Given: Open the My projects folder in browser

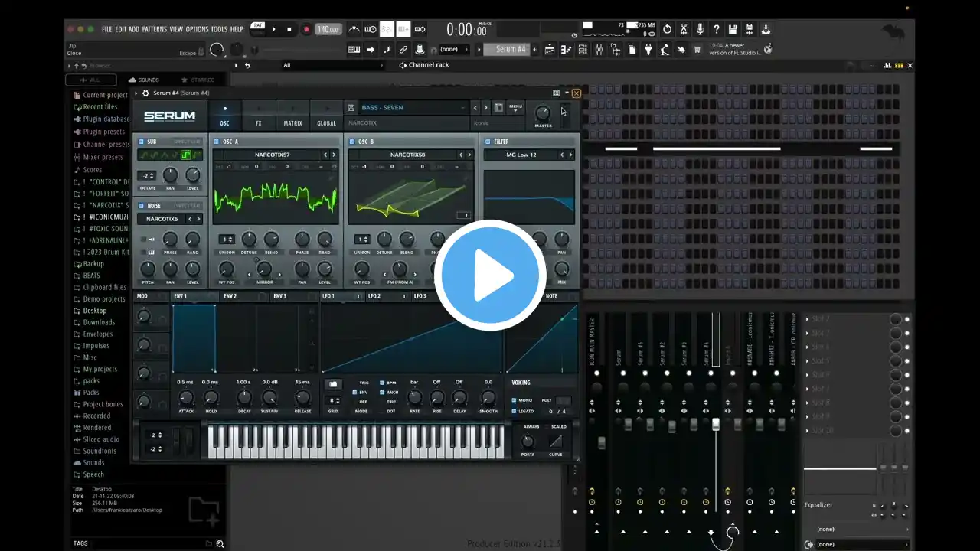Looking at the screenshot, I should pyautogui.click(x=100, y=369).
